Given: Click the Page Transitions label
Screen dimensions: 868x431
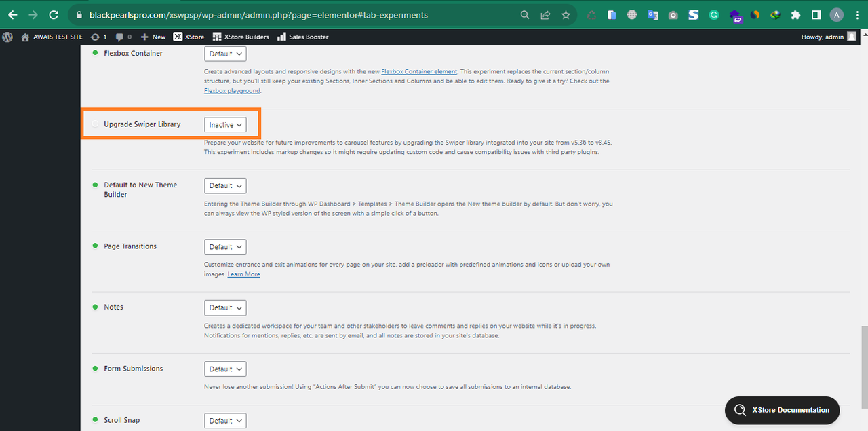Looking at the screenshot, I should click(x=130, y=246).
